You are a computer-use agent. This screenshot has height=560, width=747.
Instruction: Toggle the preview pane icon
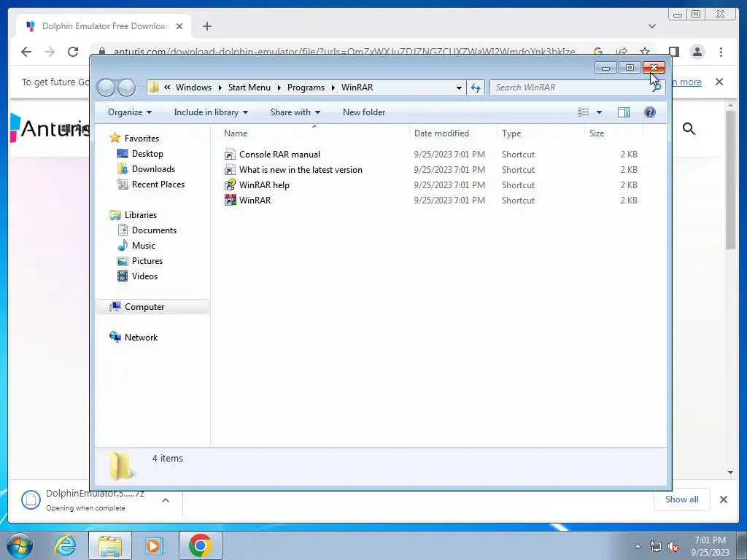623,112
